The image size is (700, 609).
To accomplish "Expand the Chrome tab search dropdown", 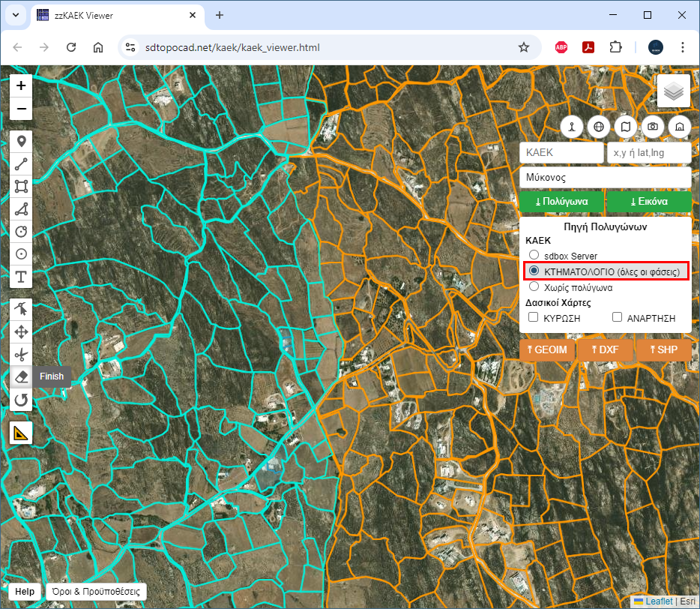I will [x=15, y=15].
